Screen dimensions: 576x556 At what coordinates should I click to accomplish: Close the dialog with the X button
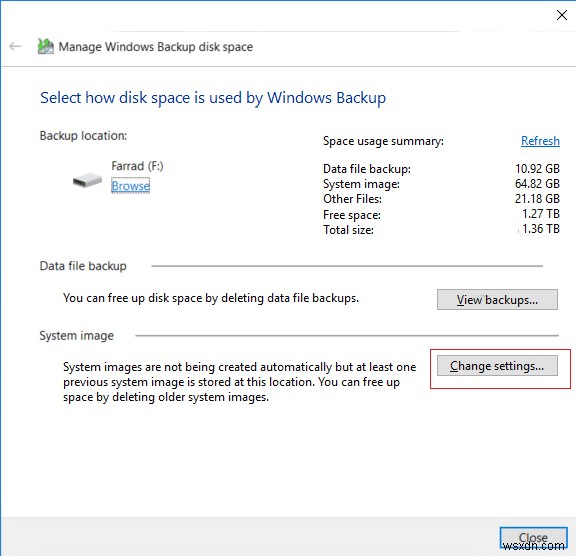pyautogui.click(x=562, y=15)
